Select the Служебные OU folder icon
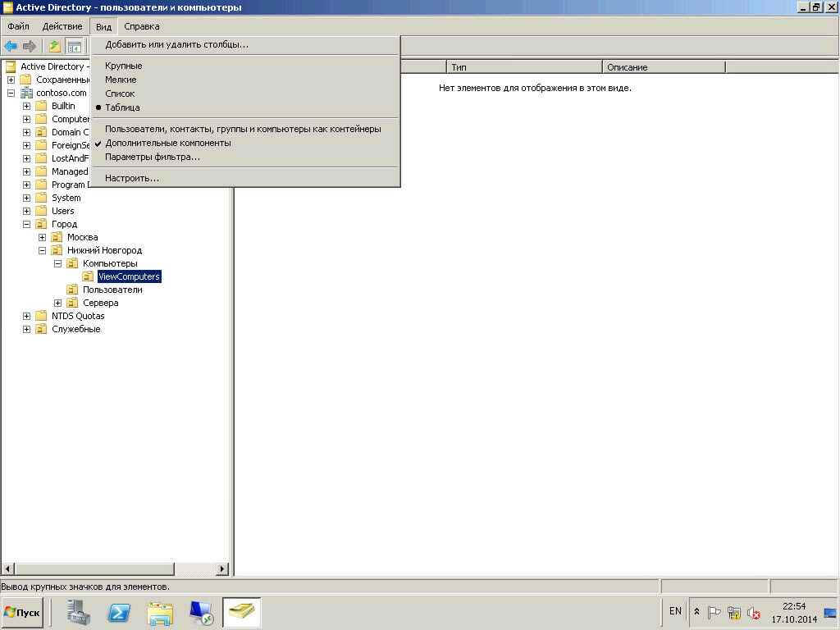The width and height of the screenshot is (840, 630). tap(41, 329)
